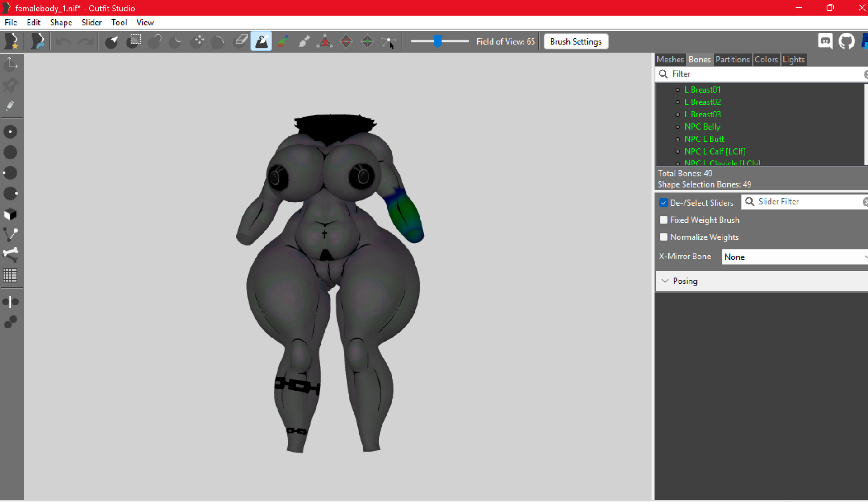Switch to left side view icon
This screenshot has width=868, height=502.
click(x=10, y=173)
